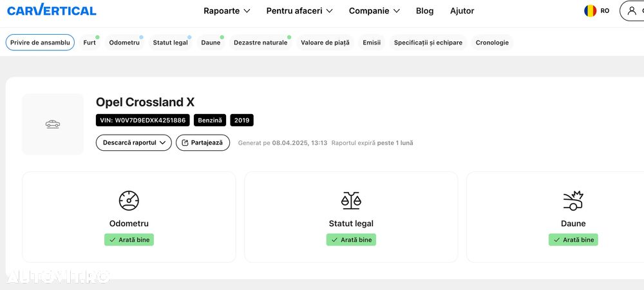Click the carVertical logo
This screenshot has width=644, height=290.
pos(52,11)
